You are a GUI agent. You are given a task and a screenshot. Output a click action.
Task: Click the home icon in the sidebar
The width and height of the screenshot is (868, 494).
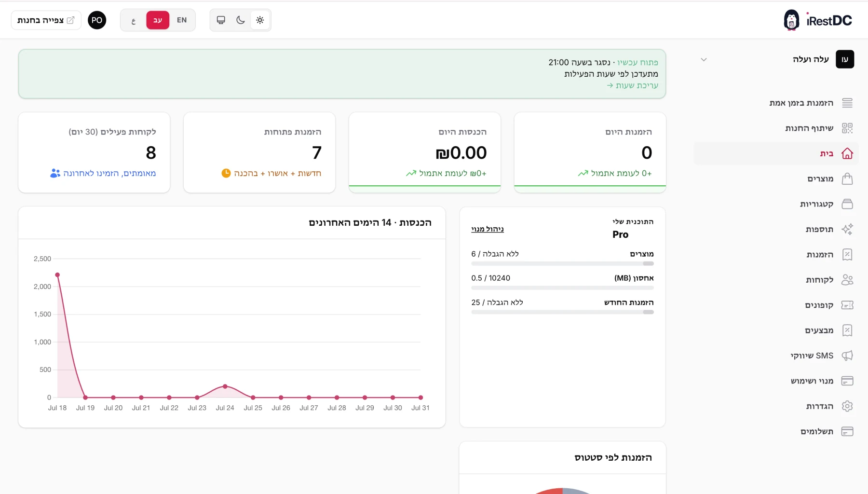(x=847, y=153)
